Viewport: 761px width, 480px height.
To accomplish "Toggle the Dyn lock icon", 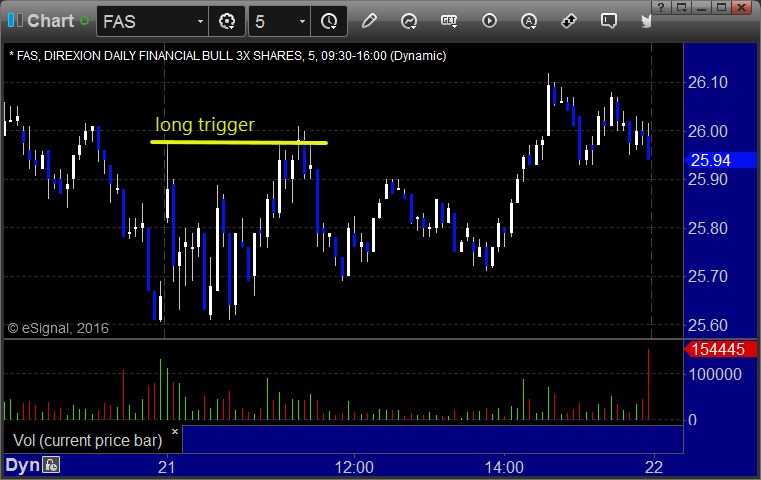I will (51, 465).
